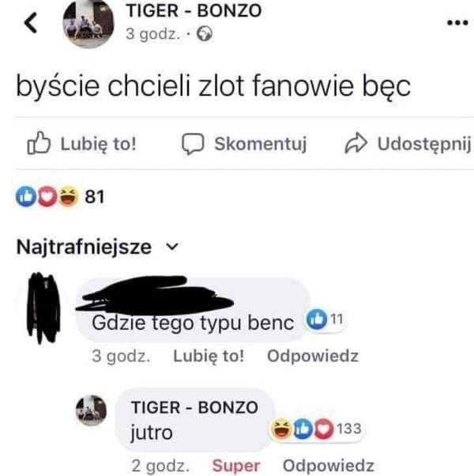474x476 pixels.
Task: Toggle the Super reaction on jutro reply
Action: click(235, 465)
